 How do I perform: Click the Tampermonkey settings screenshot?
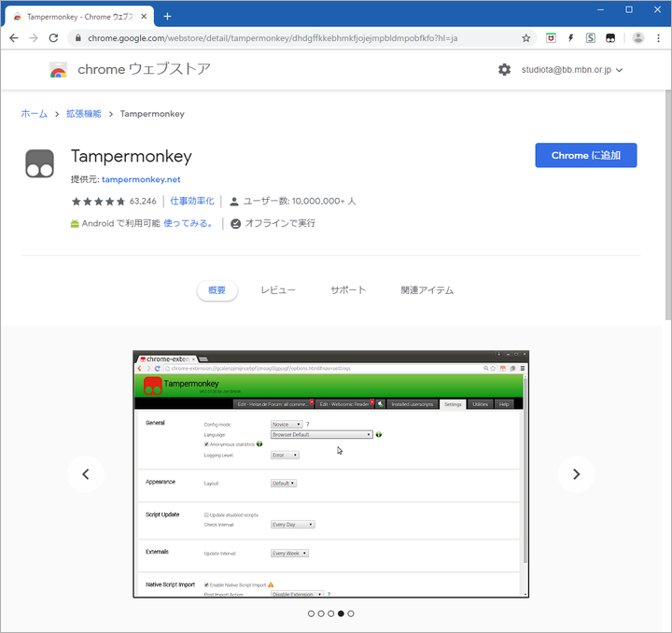pos(330,474)
